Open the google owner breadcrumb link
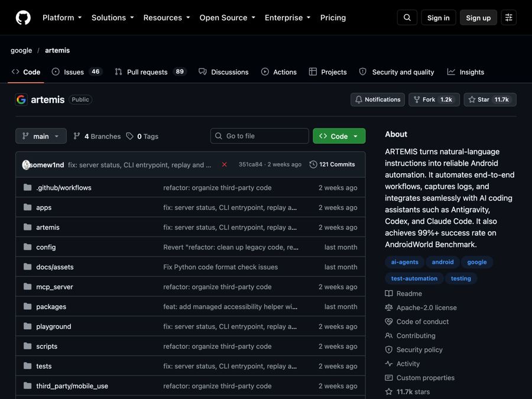532x399 pixels. pyautogui.click(x=21, y=50)
